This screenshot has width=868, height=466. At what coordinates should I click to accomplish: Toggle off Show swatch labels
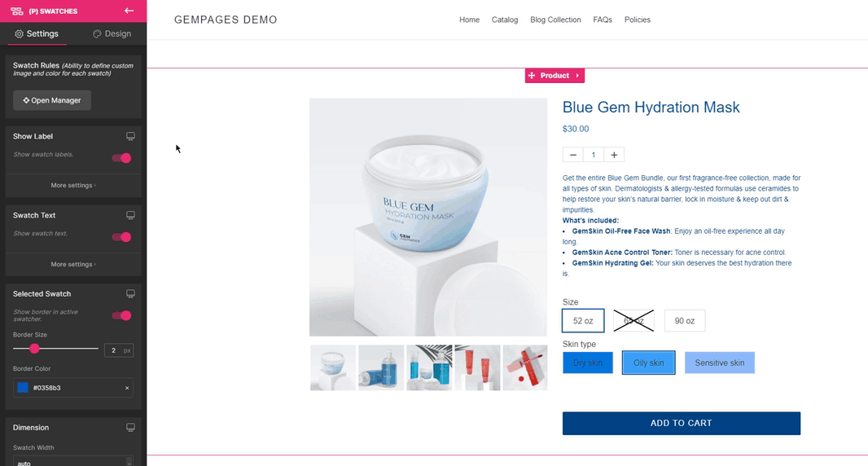tap(122, 158)
